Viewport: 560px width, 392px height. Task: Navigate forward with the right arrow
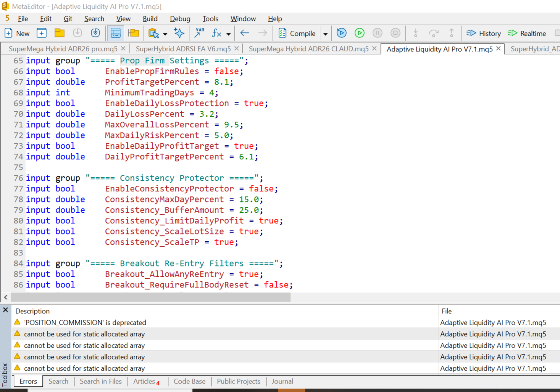click(263, 33)
